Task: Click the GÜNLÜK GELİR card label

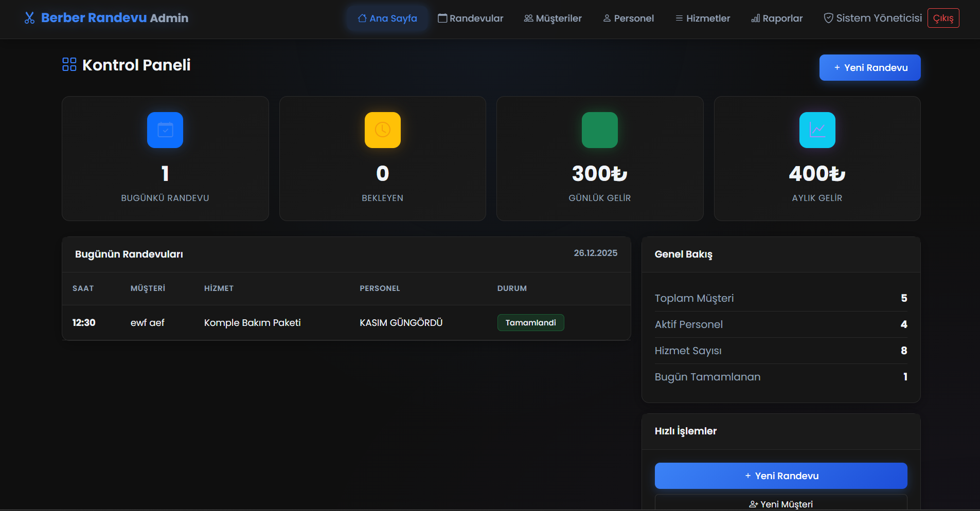Action: pos(600,198)
